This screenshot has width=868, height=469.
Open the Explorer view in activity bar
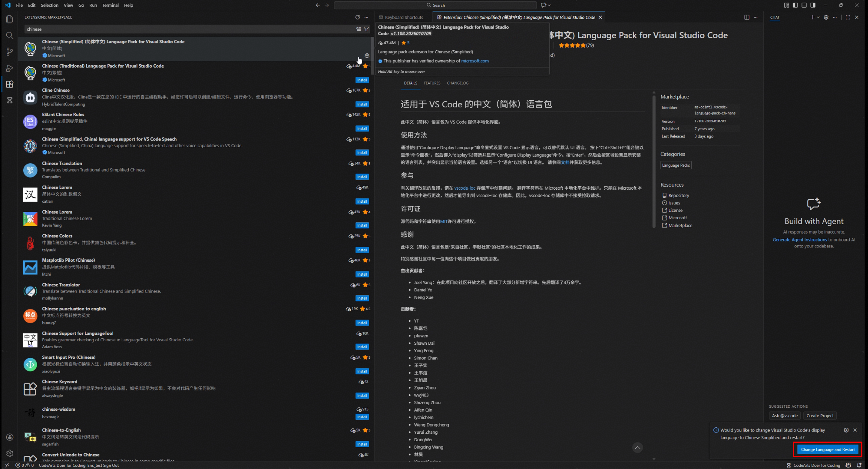10,20
